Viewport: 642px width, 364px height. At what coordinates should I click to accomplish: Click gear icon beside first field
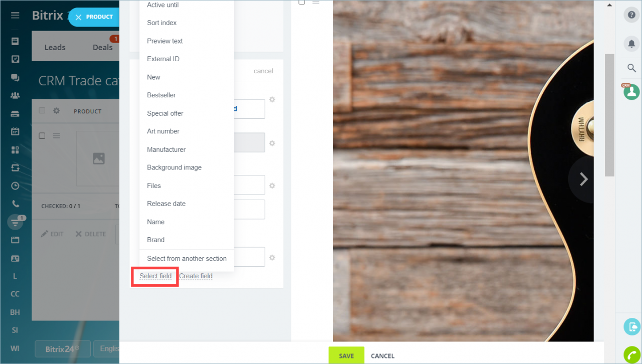pyautogui.click(x=272, y=99)
